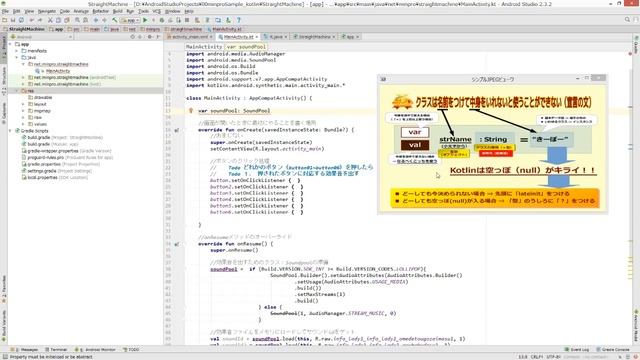Select MainActivity file in project tree
This screenshot has height=360, width=640.
click(58, 71)
